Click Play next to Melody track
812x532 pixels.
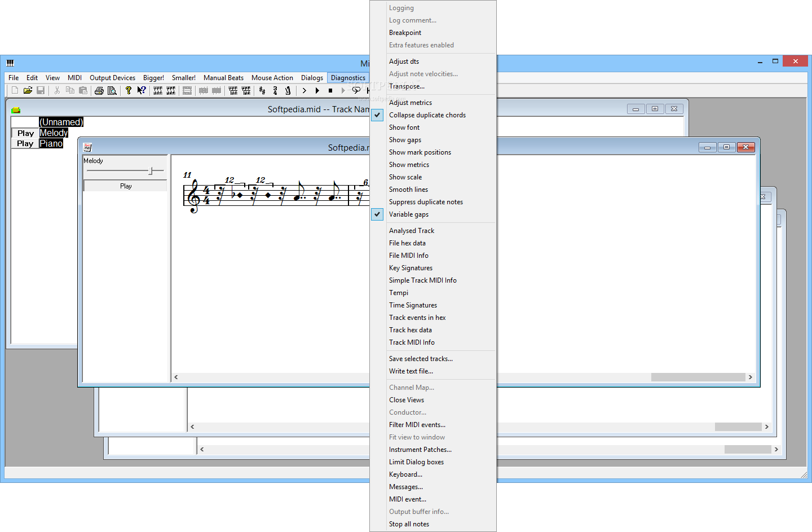click(x=25, y=133)
